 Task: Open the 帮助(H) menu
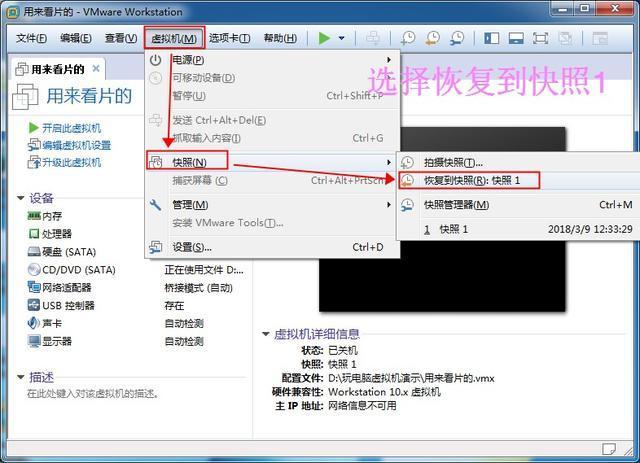click(280, 38)
